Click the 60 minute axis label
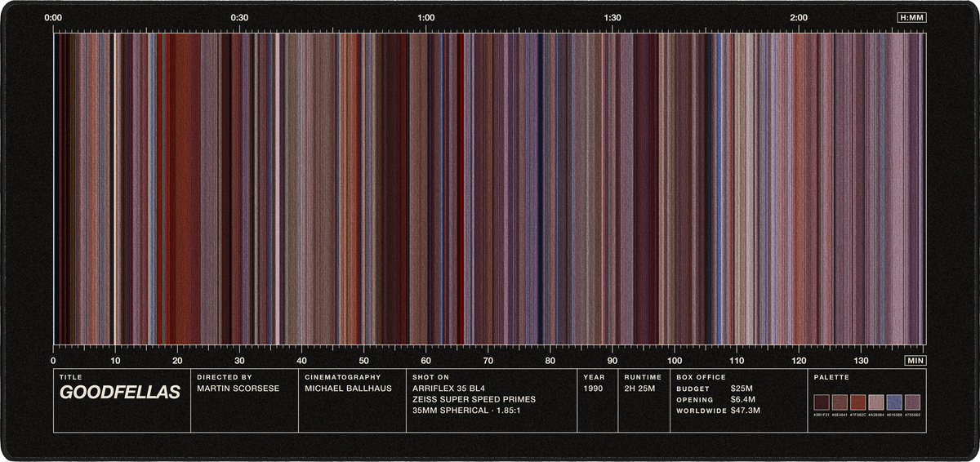Image resolution: width=980 pixels, height=462 pixels. tap(426, 360)
